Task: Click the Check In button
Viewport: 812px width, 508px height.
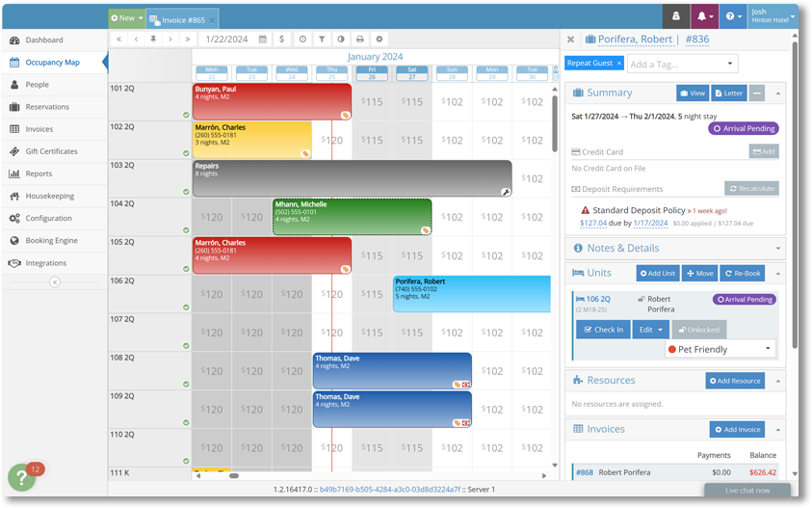Action: click(603, 330)
